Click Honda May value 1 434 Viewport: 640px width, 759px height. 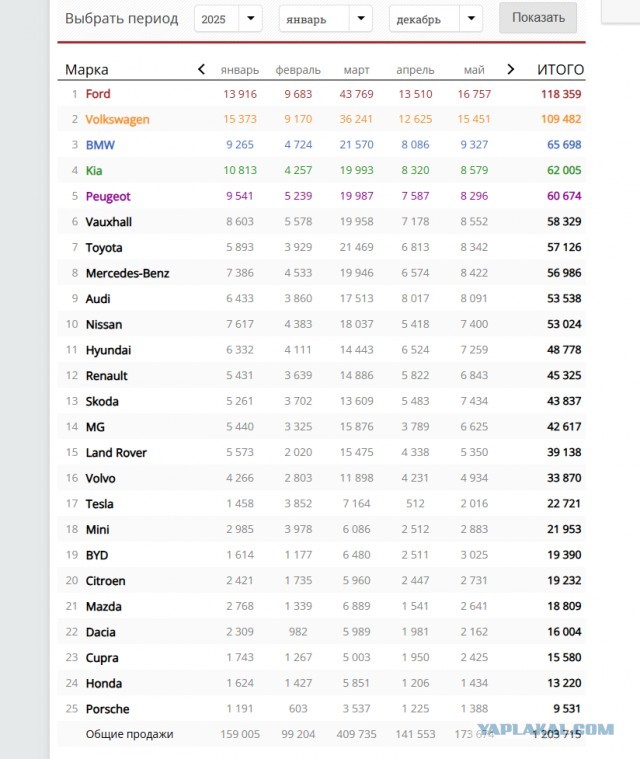pos(474,684)
